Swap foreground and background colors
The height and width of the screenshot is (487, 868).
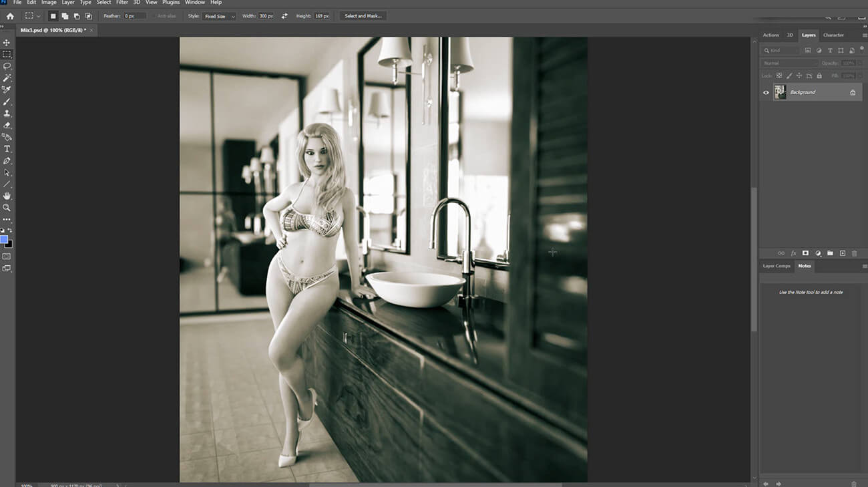[x=10, y=230]
